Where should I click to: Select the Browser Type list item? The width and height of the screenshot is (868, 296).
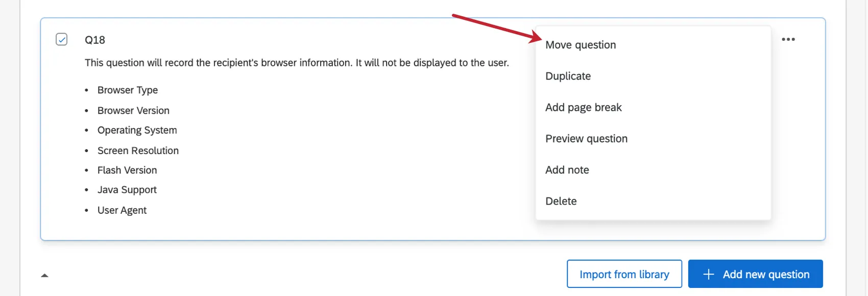pos(128,90)
